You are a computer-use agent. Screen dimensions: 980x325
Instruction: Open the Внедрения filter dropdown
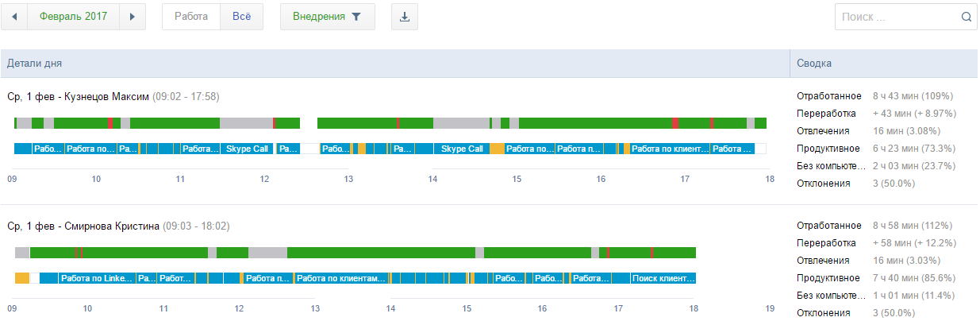point(327,17)
